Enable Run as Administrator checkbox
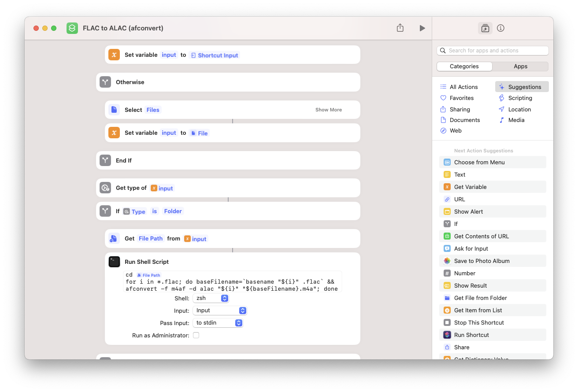Image resolution: width=578 pixels, height=392 pixels. (x=196, y=335)
